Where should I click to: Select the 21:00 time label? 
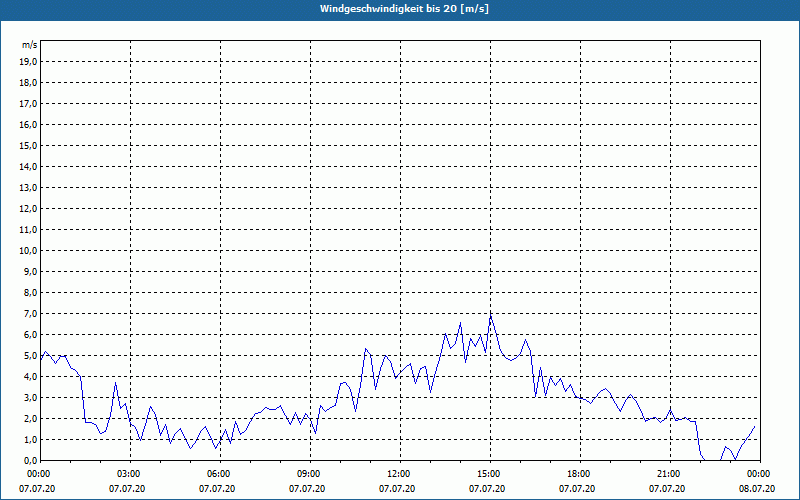point(670,474)
